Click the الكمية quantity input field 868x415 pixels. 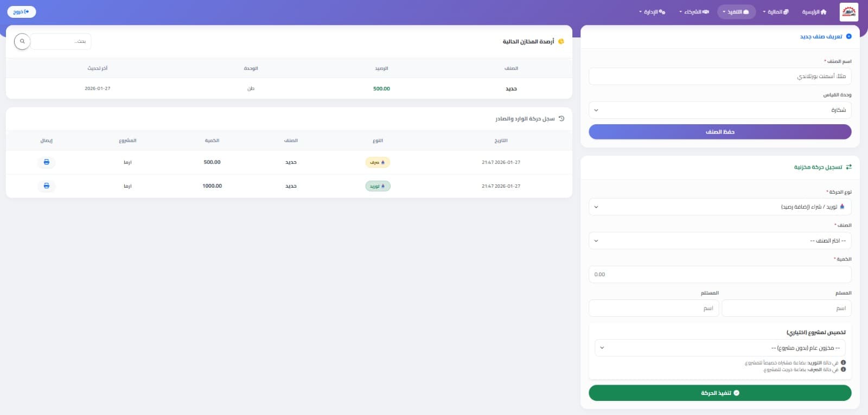pos(720,274)
